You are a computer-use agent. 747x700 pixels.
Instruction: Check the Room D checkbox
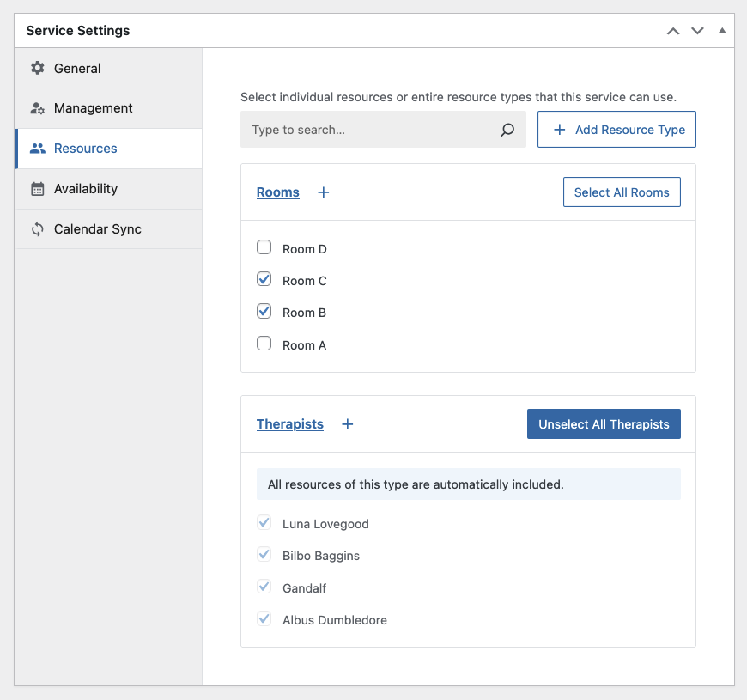coord(264,247)
